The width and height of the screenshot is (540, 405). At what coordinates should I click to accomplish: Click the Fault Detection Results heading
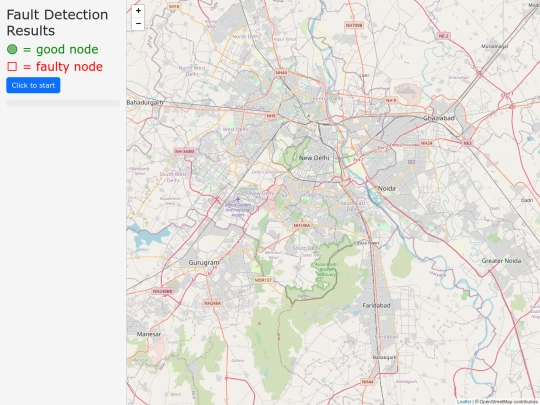point(57,23)
